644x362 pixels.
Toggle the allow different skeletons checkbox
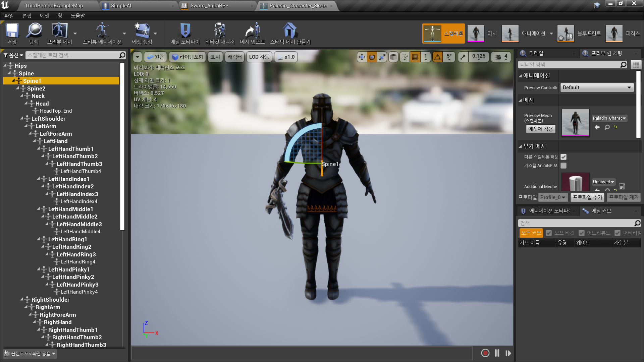[x=563, y=157]
